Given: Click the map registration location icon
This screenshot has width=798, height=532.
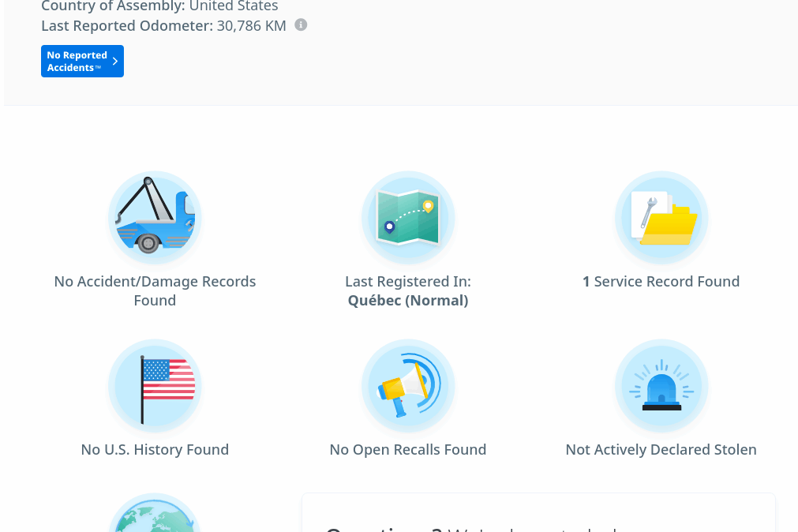Looking at the screenshot, I should 408,218.
